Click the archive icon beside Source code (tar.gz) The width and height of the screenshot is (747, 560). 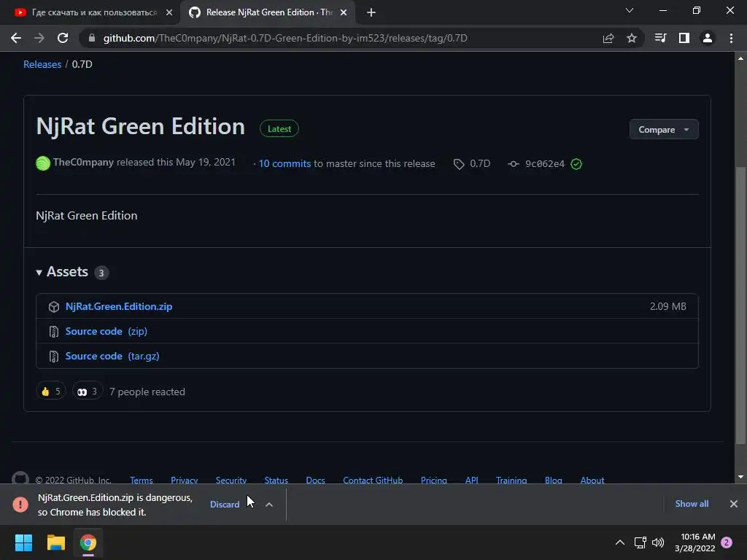pos(54,356)
